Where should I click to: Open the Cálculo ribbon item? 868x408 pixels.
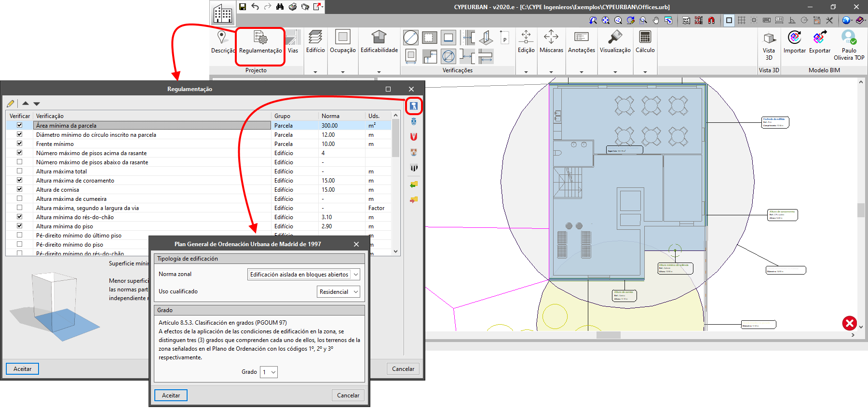pyautogui.click(x=645, y=42)
